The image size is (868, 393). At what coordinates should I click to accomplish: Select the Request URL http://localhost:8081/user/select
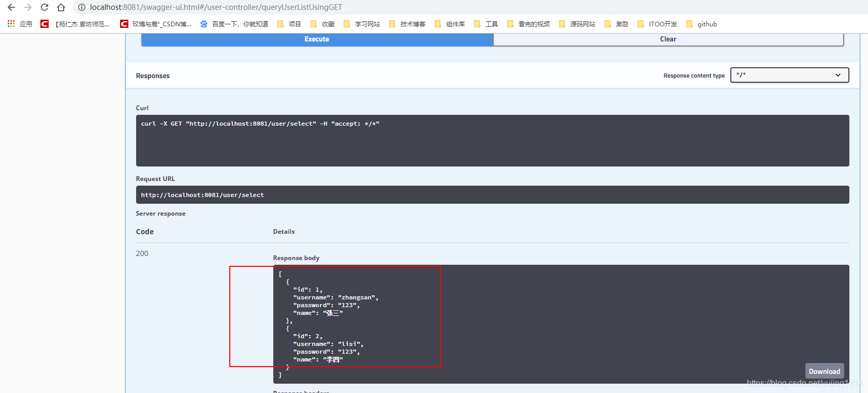[202, 195]
